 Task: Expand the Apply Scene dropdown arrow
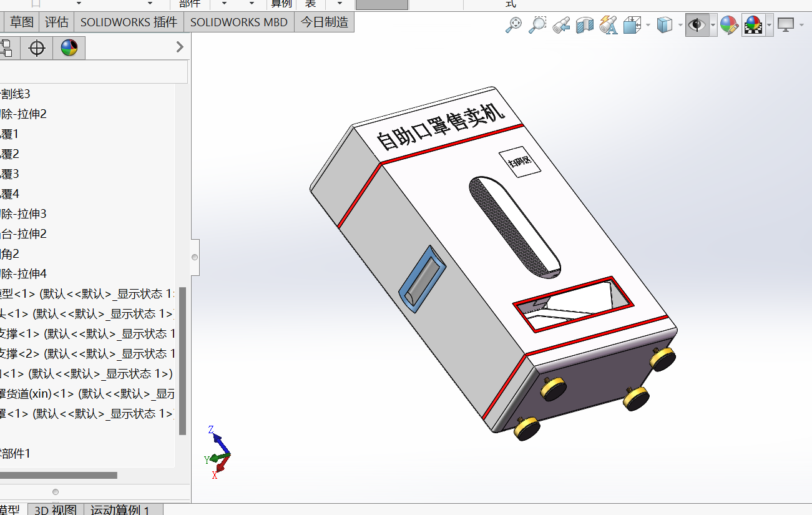click(770, 25)
